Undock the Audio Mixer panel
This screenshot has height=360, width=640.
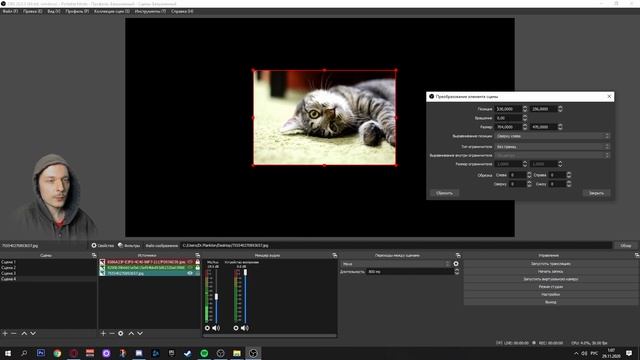click(335, 255)
